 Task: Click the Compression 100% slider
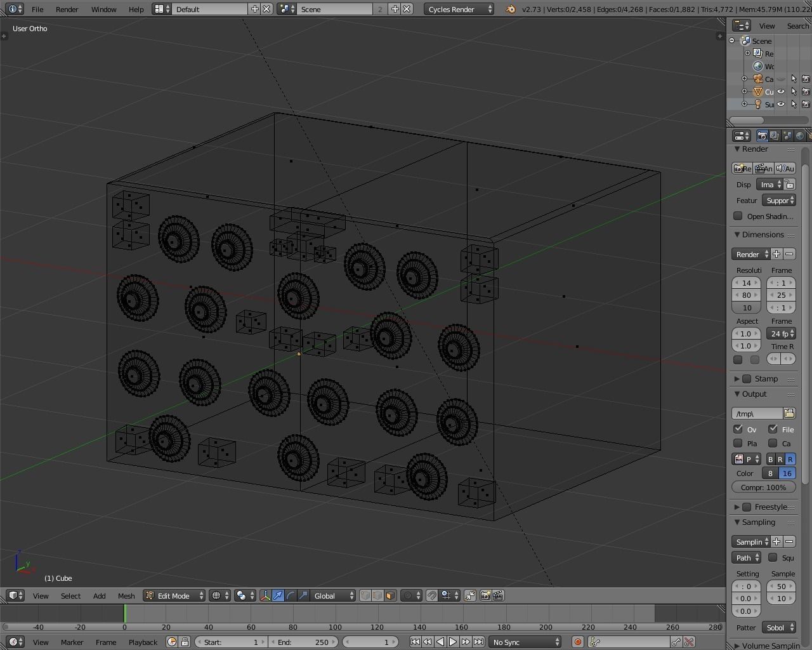pos(764,487)
